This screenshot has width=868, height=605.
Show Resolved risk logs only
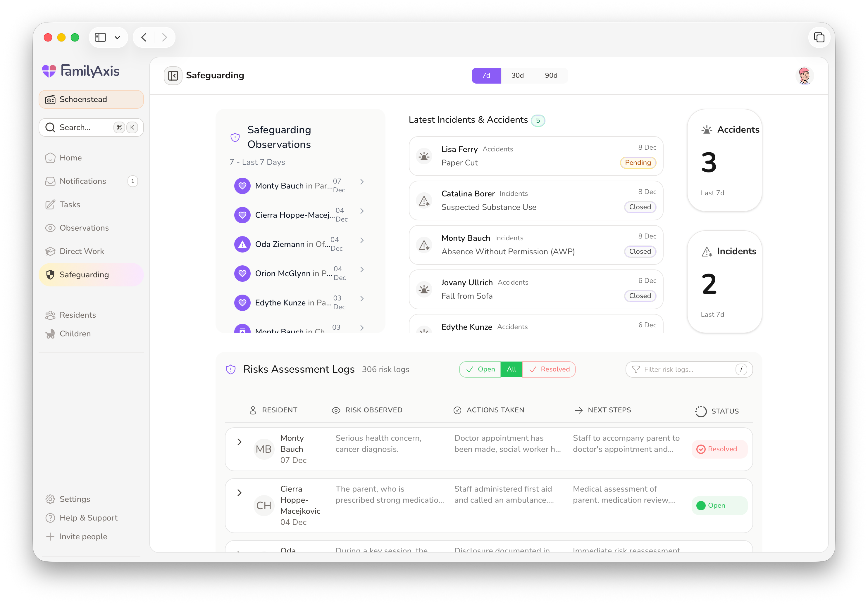pyautogui.click(x=549, y=369)
